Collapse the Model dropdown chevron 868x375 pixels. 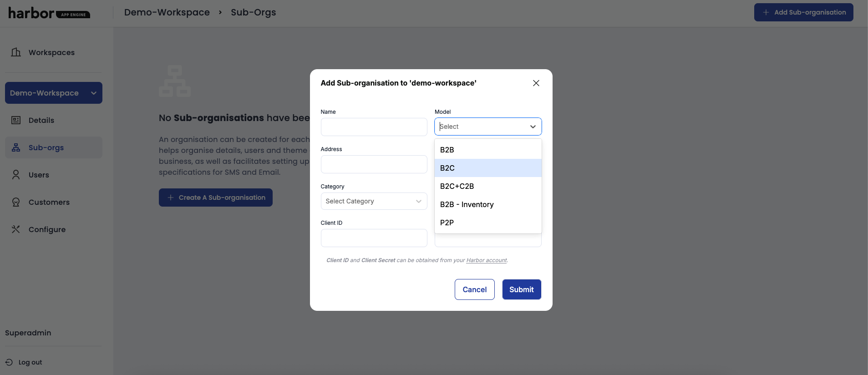pos(533,127)
